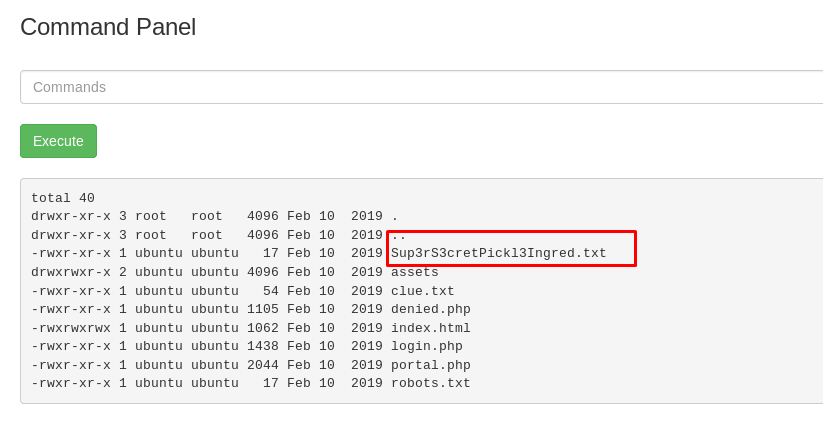Image resolution: width=823 pixels, height=424 pixels.
Task: Click the portal.php filename in listing
Action: tap(430, 365)
